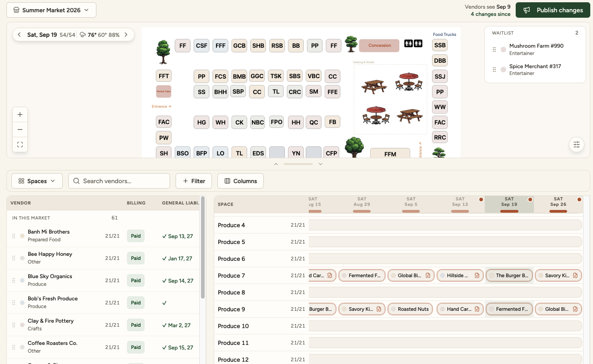This screenshot has height=364, width=593.
Task: Select the Concession area on the map
Action: pyautogui.click(x=379, y=45)
